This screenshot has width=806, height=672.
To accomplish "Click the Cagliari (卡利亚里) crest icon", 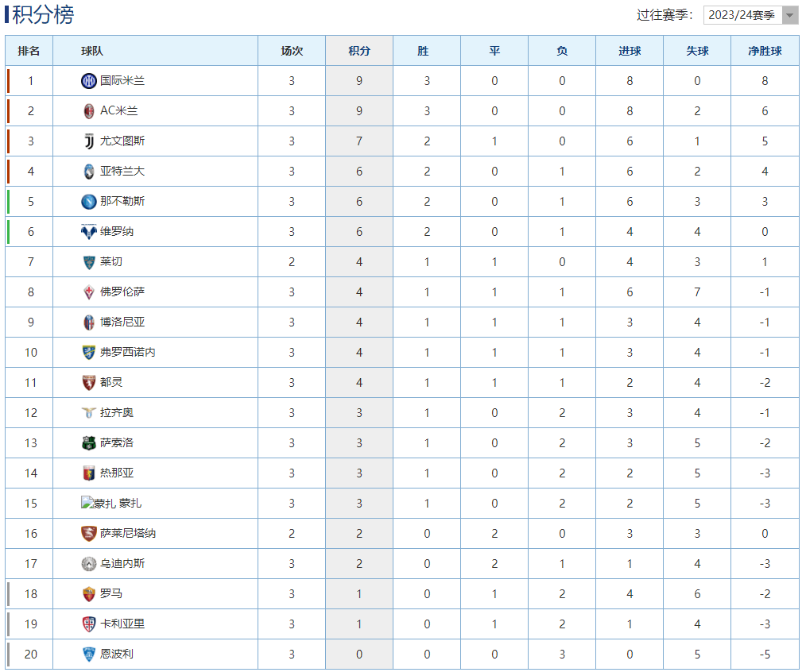I will point(89,624).
